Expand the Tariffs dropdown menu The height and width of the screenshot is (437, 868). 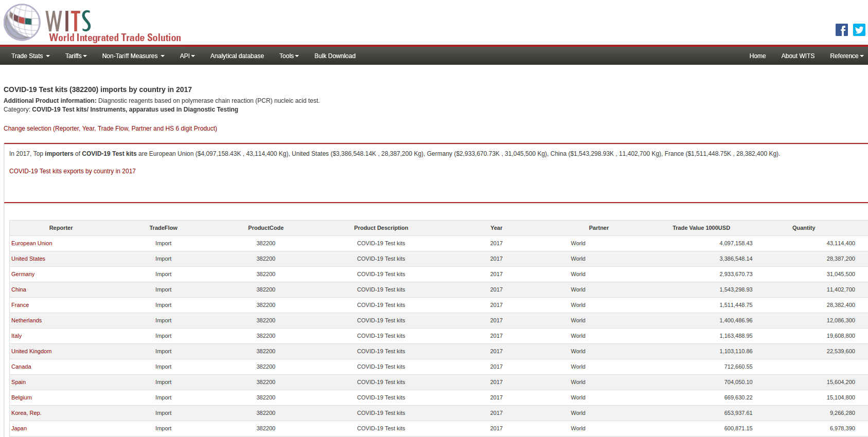click(76, 56)
